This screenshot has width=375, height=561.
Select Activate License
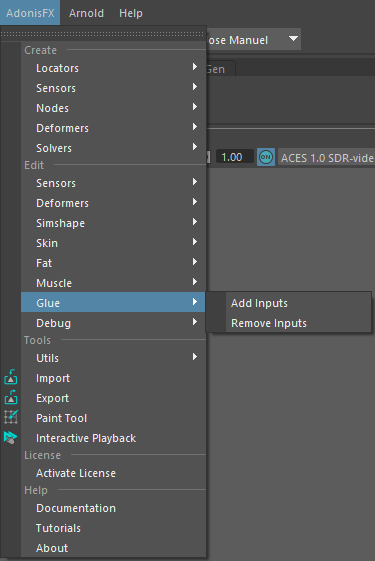tap(113, 473)
